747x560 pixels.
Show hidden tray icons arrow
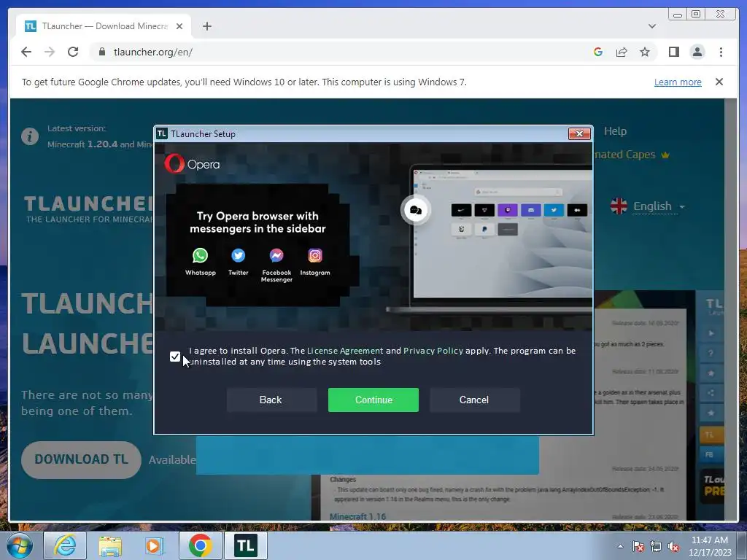[x=620, y=546]
